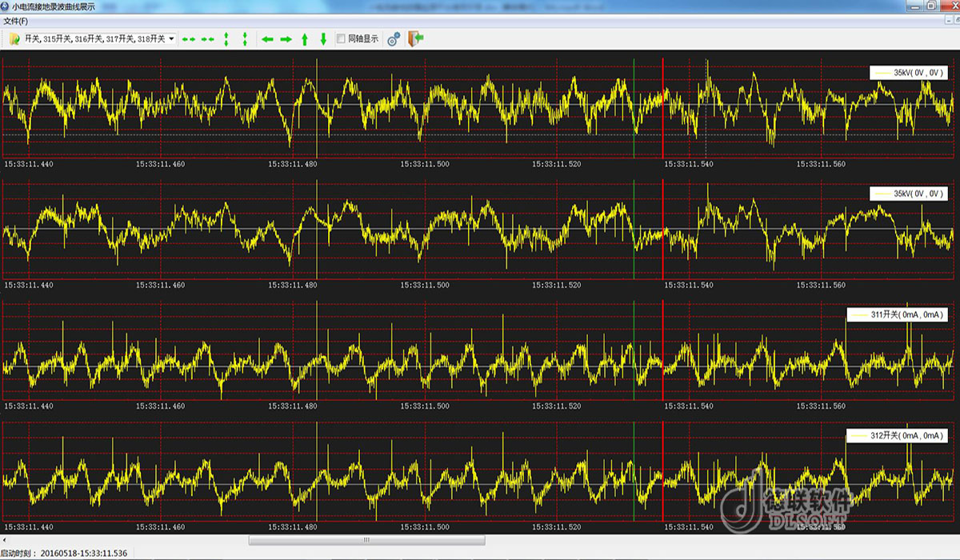Click the open file folder icon

[x=14, y=38]
